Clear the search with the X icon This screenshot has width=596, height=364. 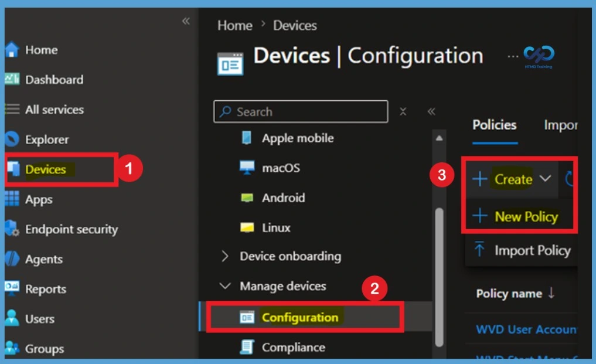click(403, 111)
